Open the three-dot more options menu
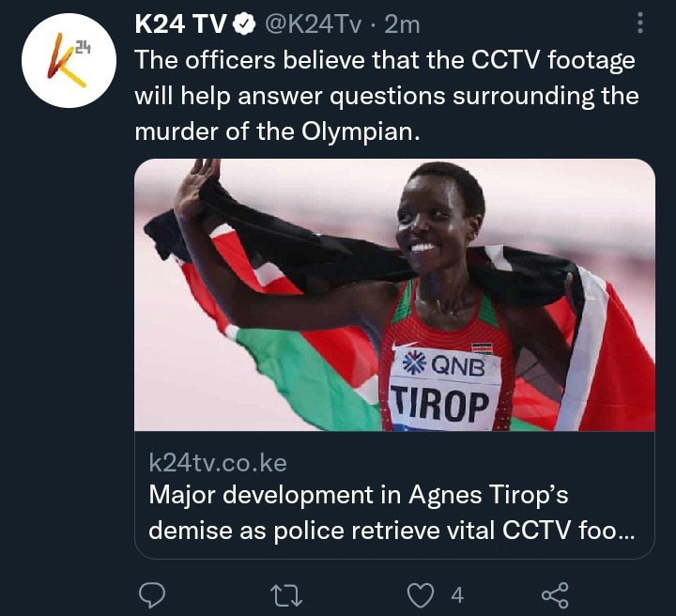Image resolution: width=676 pixels, height=616 pixels. click(640, 23)
